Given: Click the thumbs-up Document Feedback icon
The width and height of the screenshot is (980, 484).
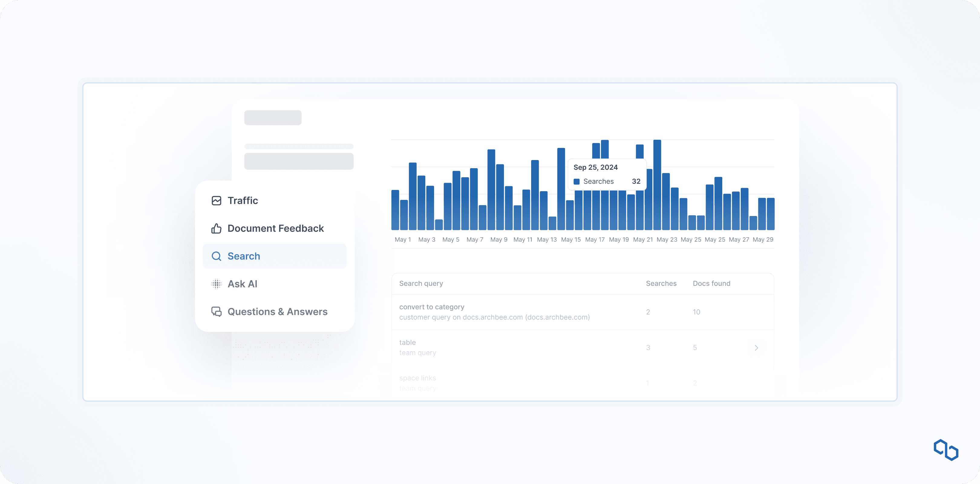Looking at the screenshot, I should pyautogui.click(x=216, y=228).
